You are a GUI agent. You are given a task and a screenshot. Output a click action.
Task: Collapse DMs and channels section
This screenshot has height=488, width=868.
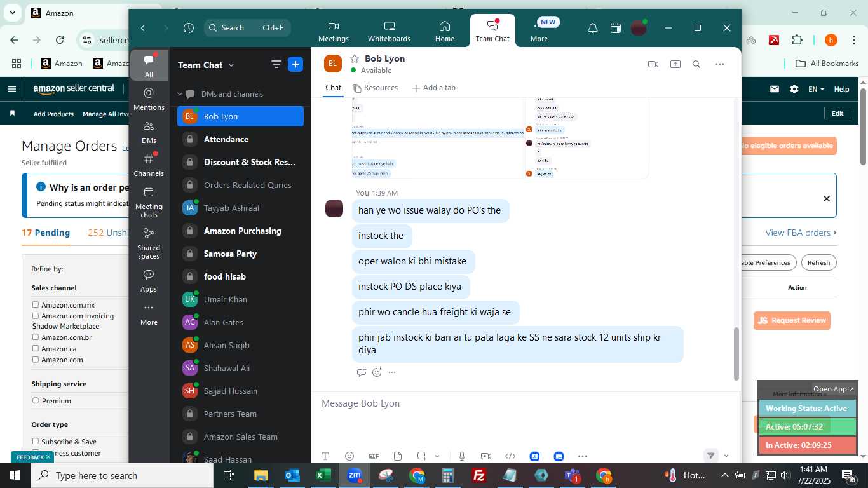click(x=180, y=94)
